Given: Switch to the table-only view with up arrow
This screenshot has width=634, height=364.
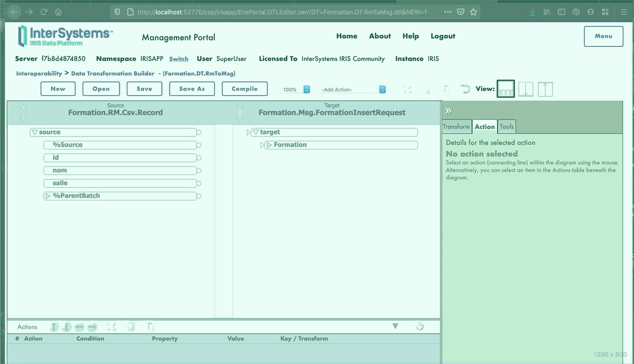Looking at the screenshot, I should point(545,89).
